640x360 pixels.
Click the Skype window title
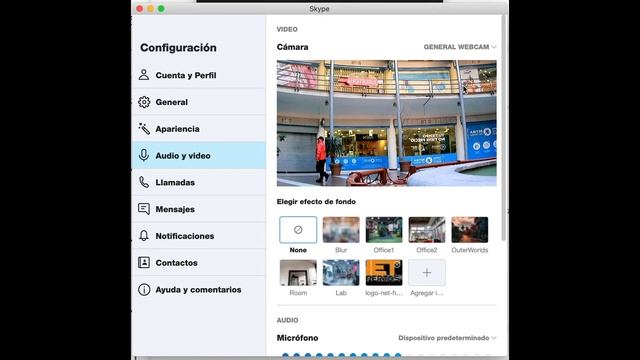click(x=319, y=9)
